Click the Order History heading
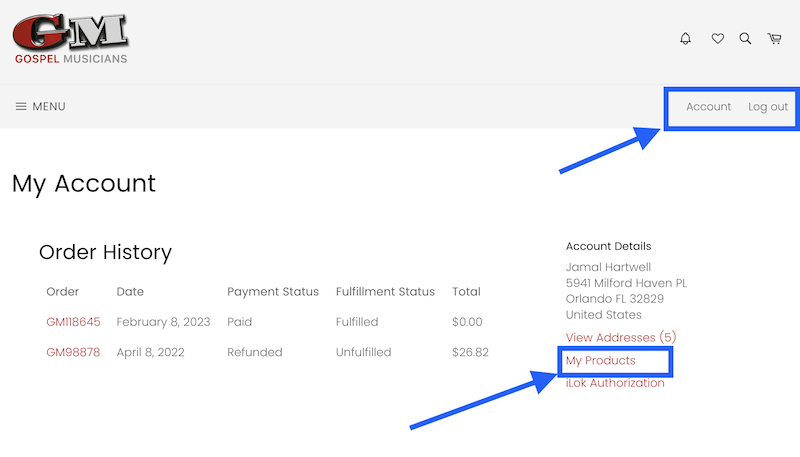 (105, 252)
